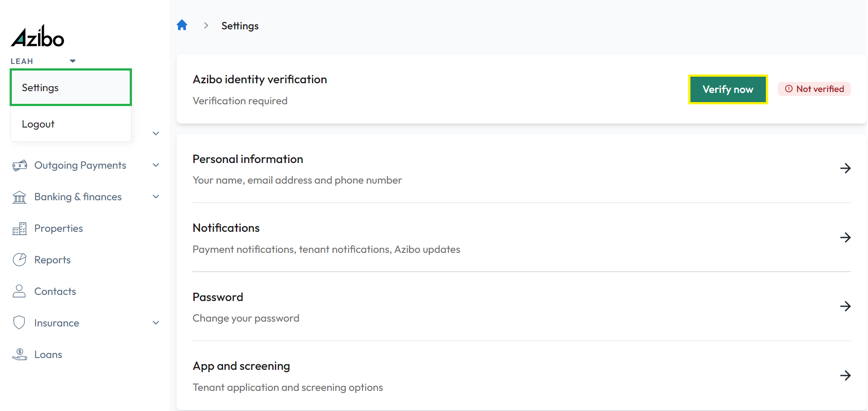Expand the Outgoing Payments menu chevron
This screenshot has height=411, width=868.
[156, 165]
